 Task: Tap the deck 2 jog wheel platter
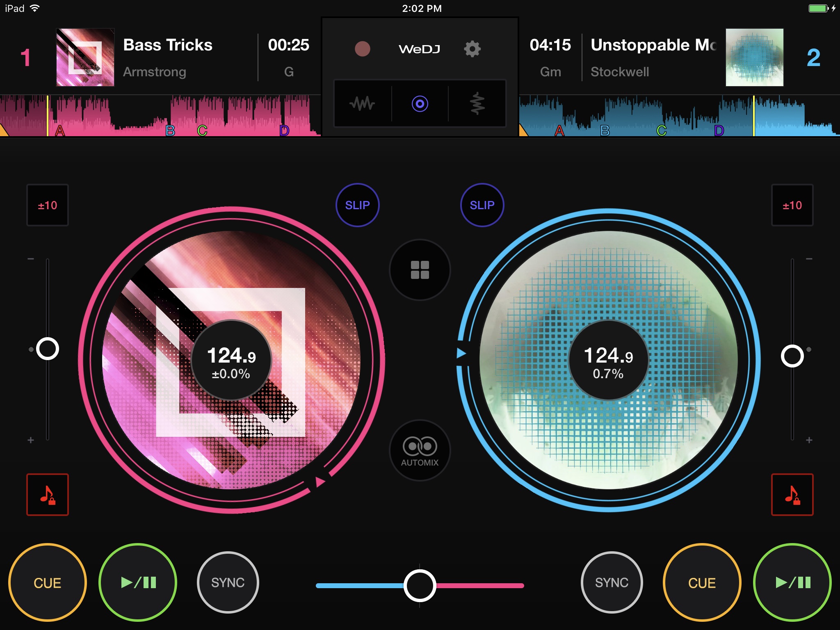point(608,360)
